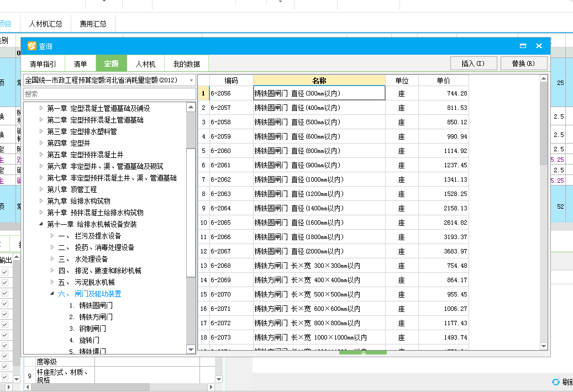The image size is (573, 392).
Task: Open the 人材机 tab
Action: 145,64
